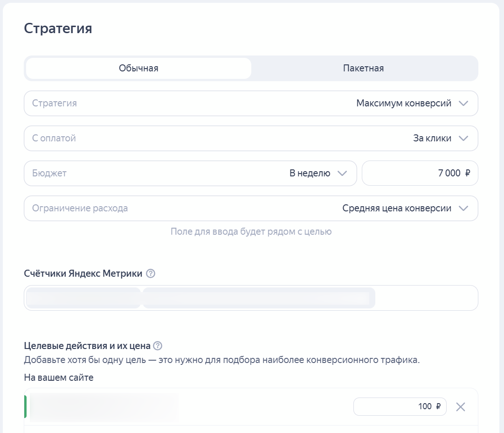
Task: Click the Средняя цена конверсии value text
Action: click(x=396, y=209)
